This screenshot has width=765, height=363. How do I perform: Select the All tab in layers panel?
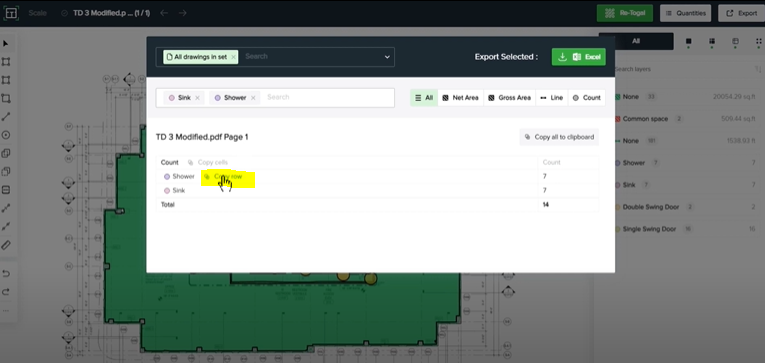click(636, 41)
